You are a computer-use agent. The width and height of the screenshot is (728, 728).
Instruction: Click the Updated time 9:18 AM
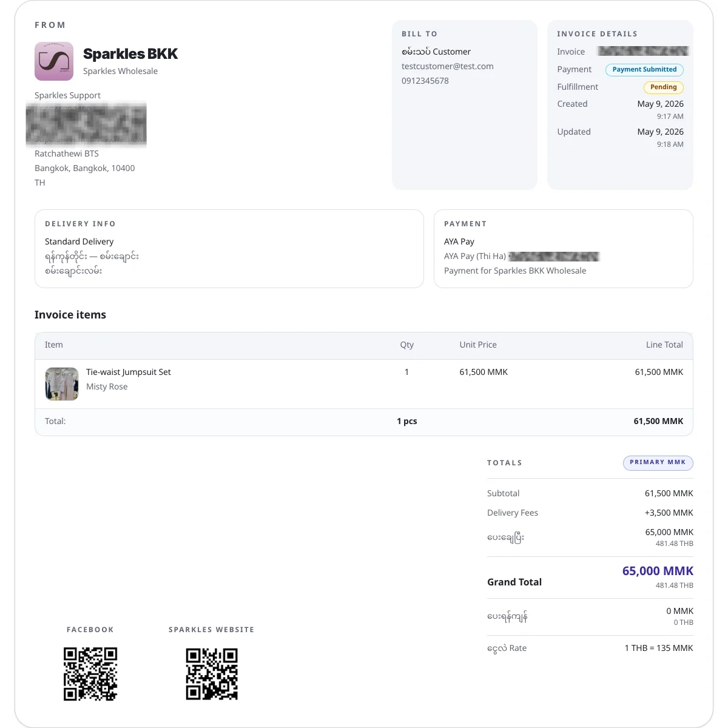coord(670,144)
